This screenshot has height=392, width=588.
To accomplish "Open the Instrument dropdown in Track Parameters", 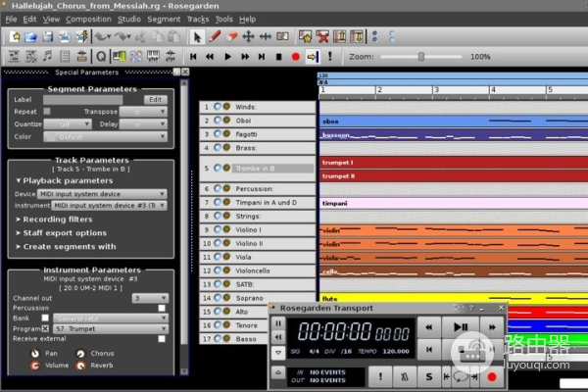I will tap(109, 205).
